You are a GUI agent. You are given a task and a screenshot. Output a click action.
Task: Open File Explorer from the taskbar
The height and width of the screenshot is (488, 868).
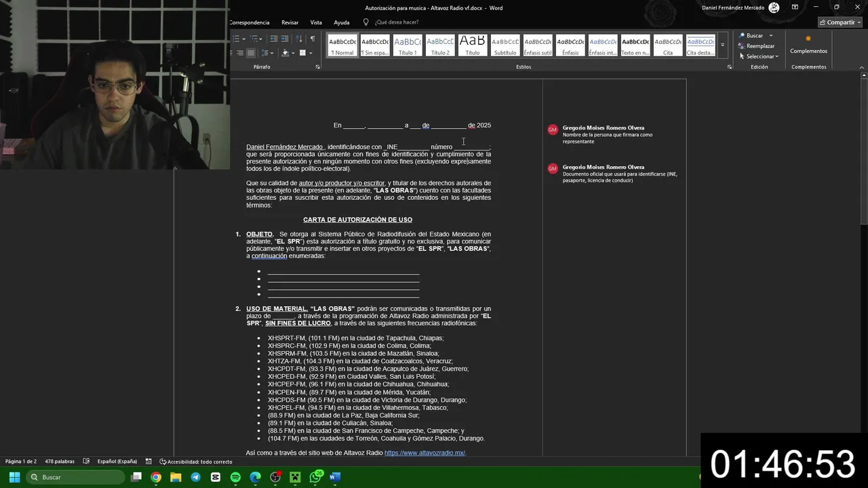click(176, 477)
